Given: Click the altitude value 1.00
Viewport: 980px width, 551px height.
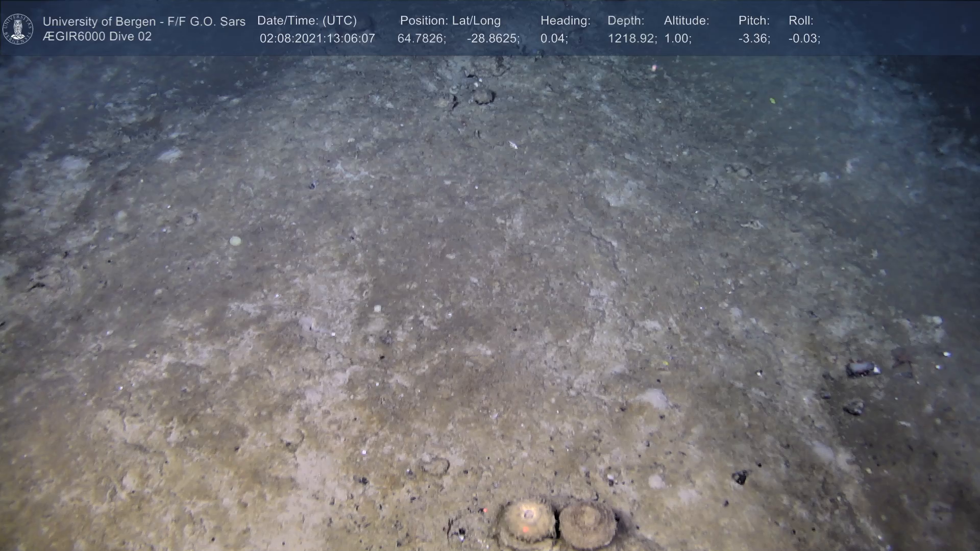Looking at the screenshot, I should tap(677, 39).
